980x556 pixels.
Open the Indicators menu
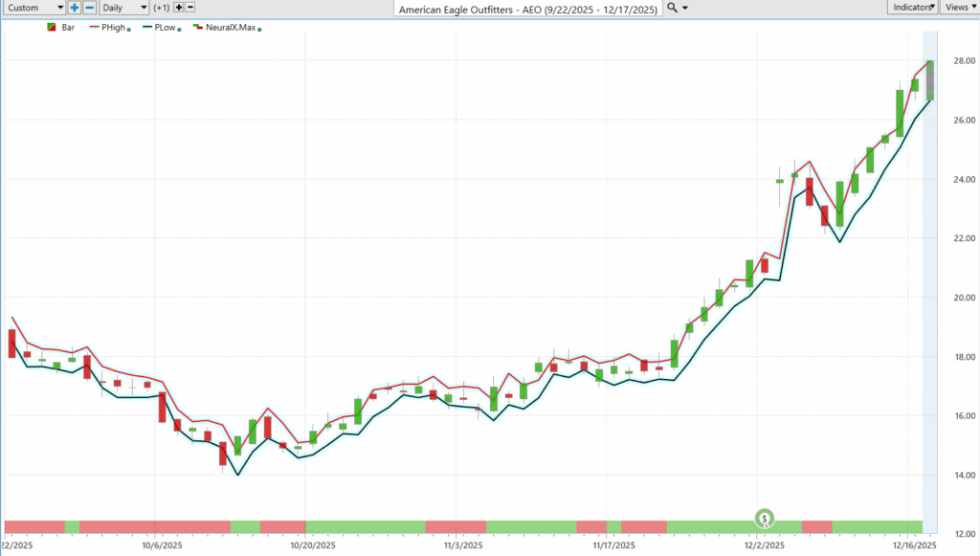(x=912, y=7)
